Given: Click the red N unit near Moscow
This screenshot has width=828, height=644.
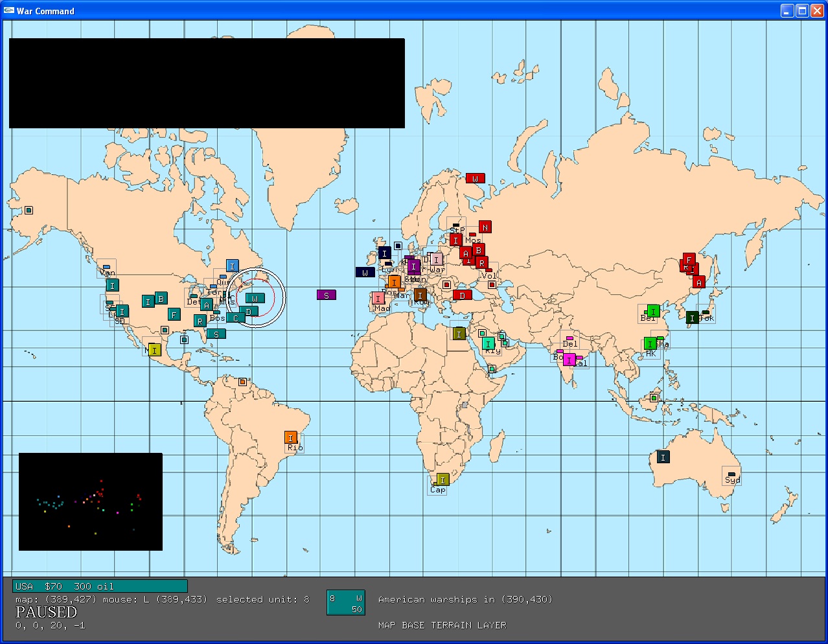Looking at the screenshot, I should (485, 227).
